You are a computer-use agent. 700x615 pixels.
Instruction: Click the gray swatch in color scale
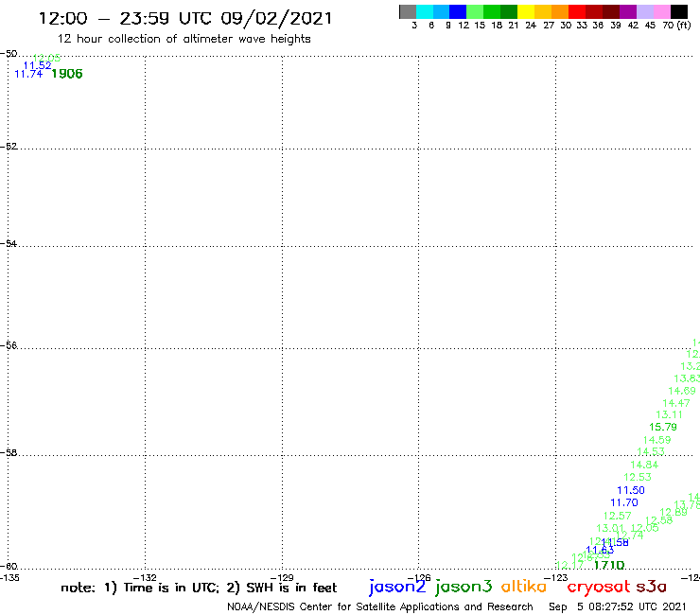point(408,11)
